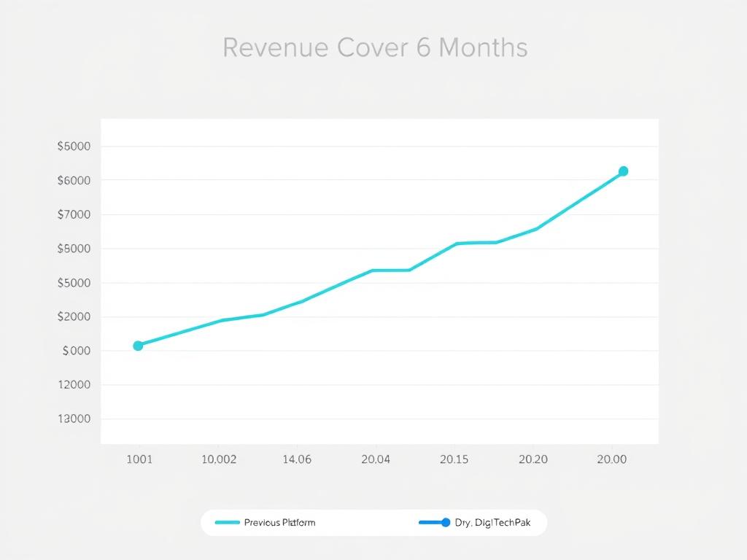747x560 pixels.
Task: Click the teal line swatch in legend
Action: pos(228,523)
